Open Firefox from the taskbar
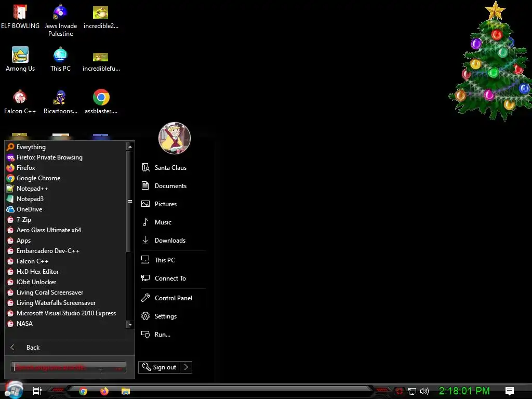 (104, 391)
